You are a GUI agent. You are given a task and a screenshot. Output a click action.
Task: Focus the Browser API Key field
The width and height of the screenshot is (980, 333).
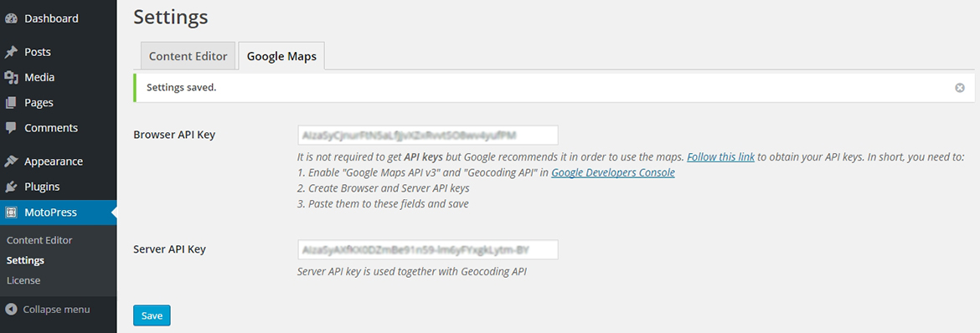427,135
